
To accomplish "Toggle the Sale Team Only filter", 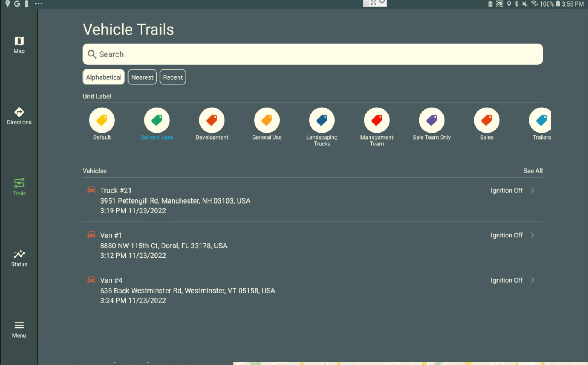I will point(431,120).
